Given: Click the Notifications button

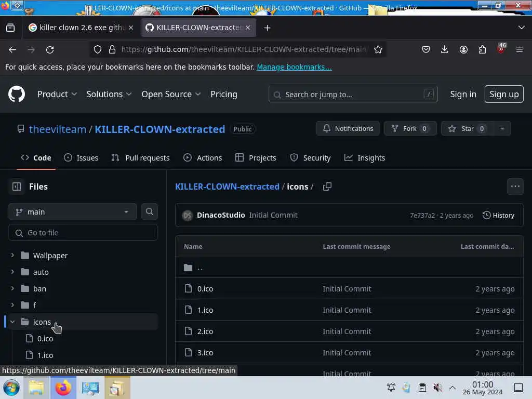Looking at the screenshot, I should coord(348,129).
